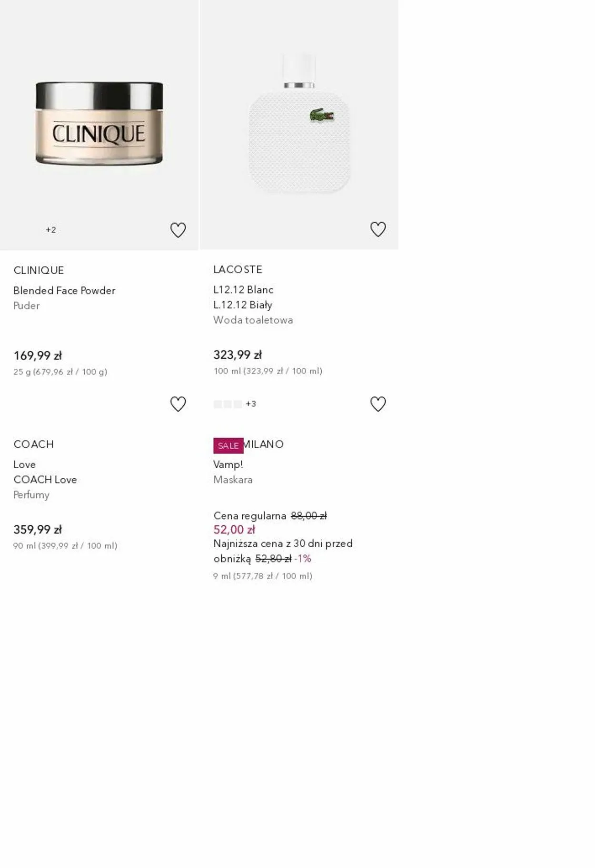Show +2 more Clinique powder shades
595x868 pixels.
pos(51,230)
